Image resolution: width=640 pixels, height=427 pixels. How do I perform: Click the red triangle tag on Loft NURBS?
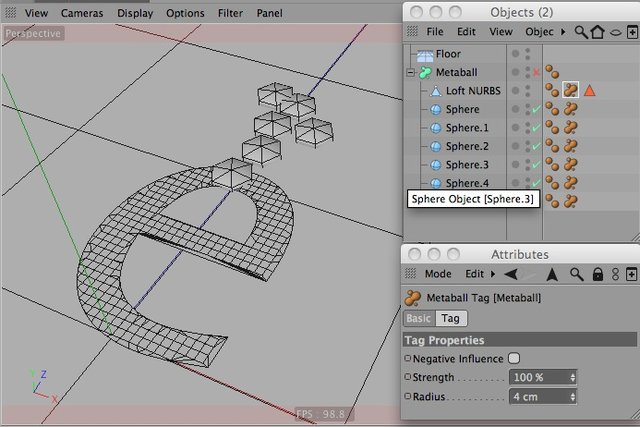coord(589,90)
